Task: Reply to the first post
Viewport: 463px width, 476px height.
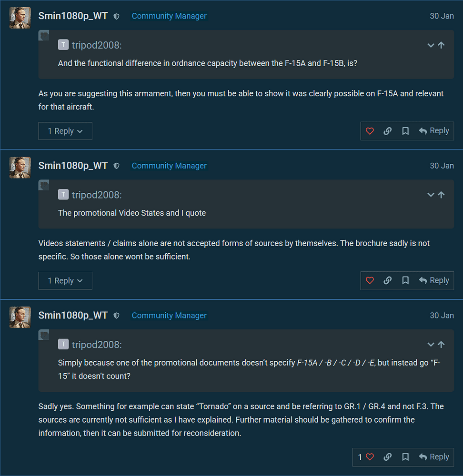Action: [x=434, y=131]
